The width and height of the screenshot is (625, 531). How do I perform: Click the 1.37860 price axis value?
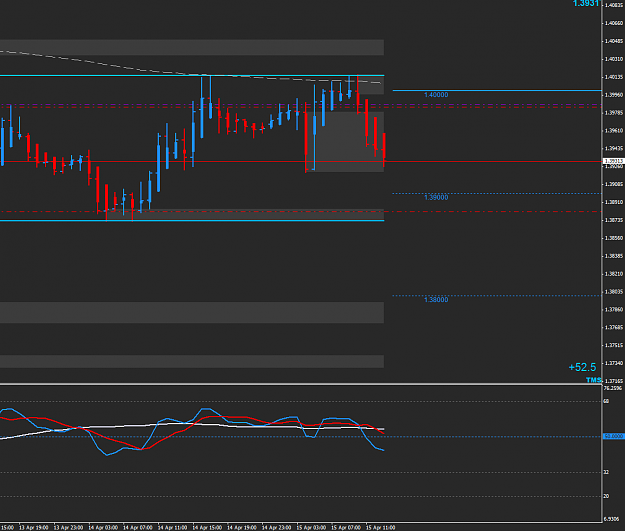(614, 309)
